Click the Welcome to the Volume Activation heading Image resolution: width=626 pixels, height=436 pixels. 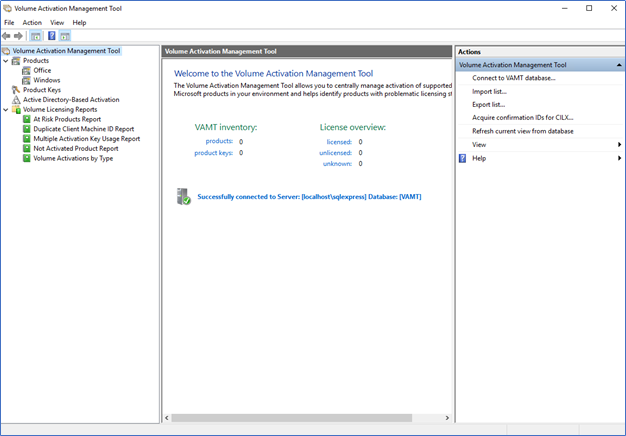(273, 73)
